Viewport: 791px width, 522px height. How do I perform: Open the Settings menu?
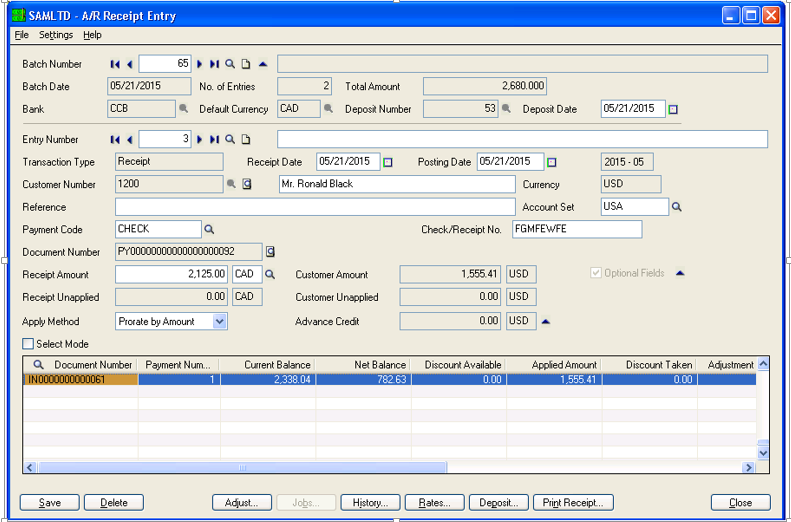[56, 35]
